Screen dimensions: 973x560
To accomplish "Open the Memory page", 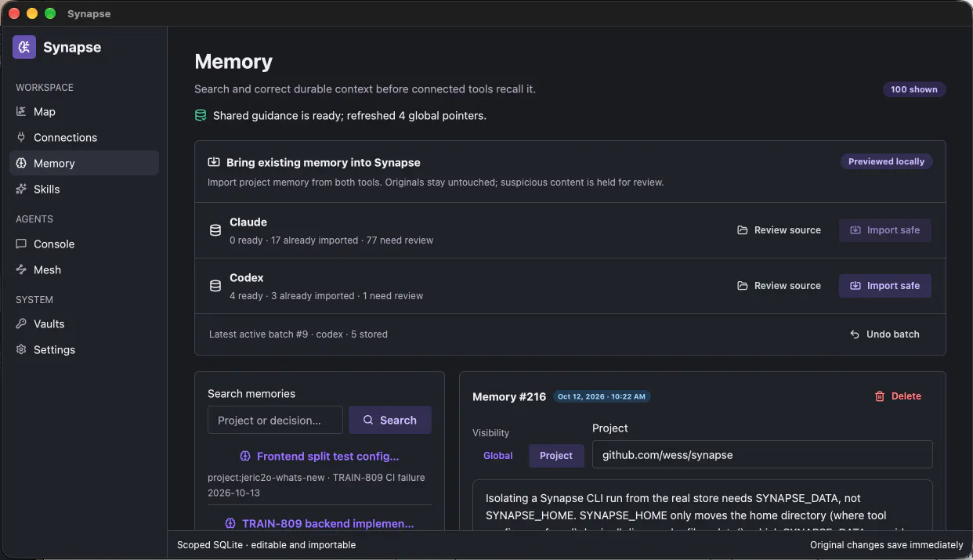I will tap(84, 164).
